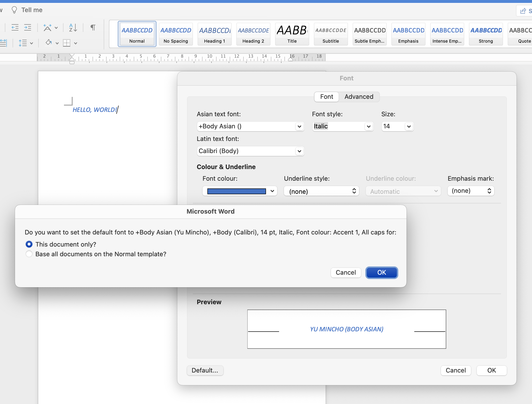532x404 pixels.
Task: Switch to the Advanced font tab
Action: coord(358,96)
